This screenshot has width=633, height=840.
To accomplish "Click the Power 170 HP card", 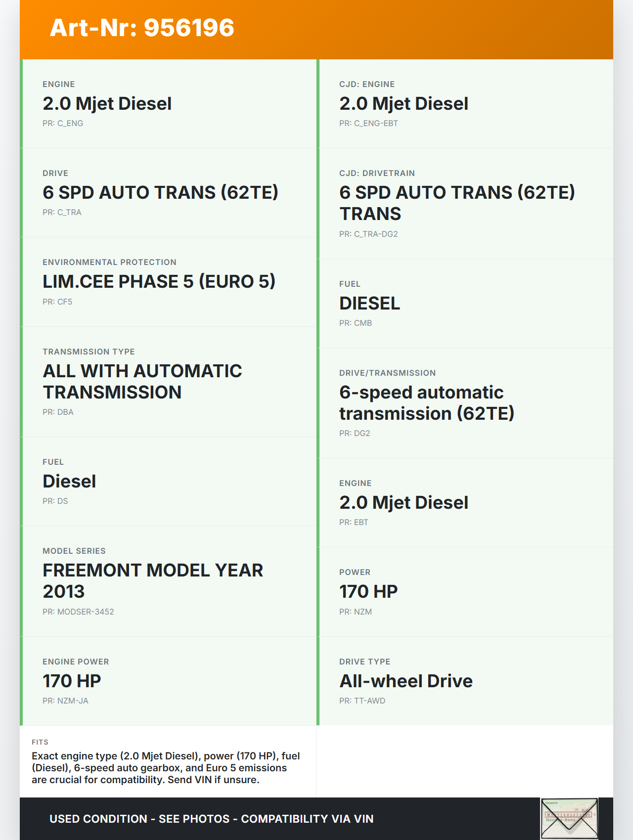I will click(465, 591).
